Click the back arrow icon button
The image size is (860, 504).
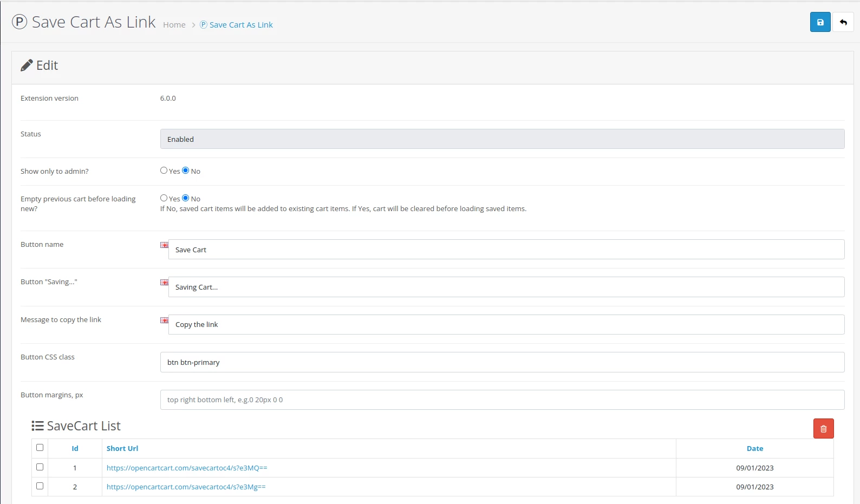843,22
